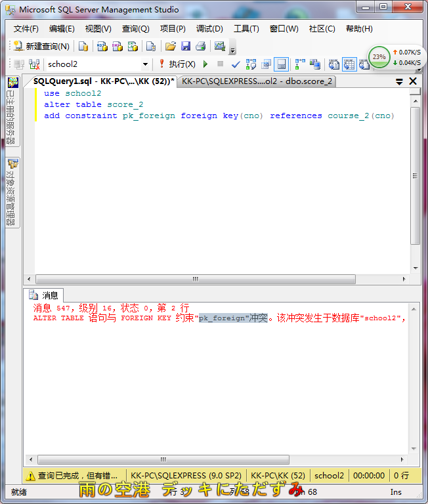Image resolution: width=428 pixels, height=504 pixels.
Task: Click the 00:00:00 elapsed time entry
Action: (x=369, y=475)
